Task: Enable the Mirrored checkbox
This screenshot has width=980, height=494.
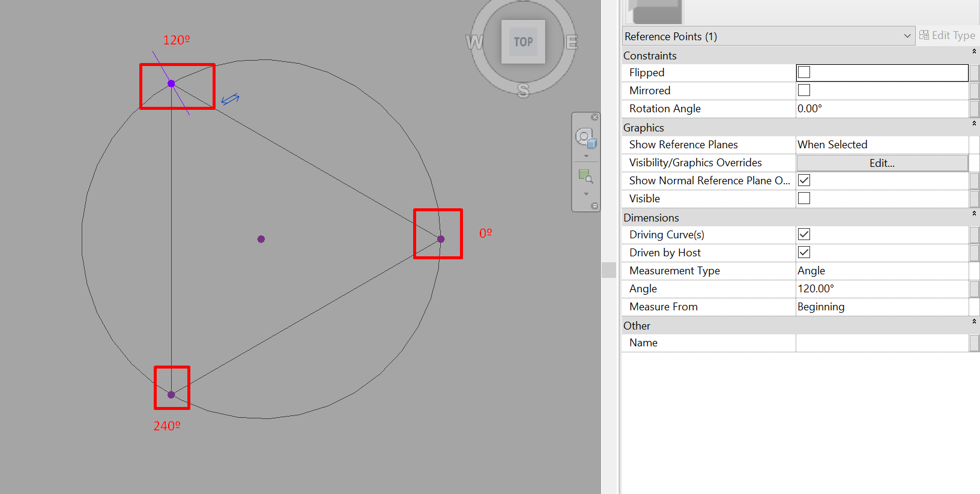Action: 804,90
